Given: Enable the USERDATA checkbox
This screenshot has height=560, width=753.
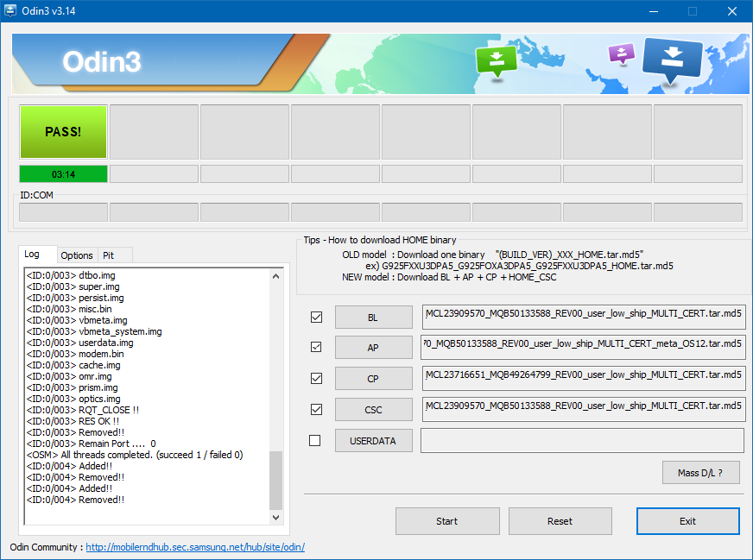Looking at the screenshot, I should (314, 441).
